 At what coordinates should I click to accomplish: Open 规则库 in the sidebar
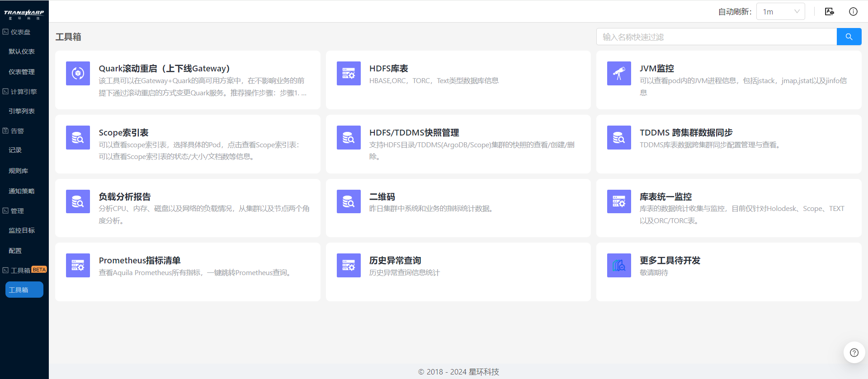click(x=19, y=171)
